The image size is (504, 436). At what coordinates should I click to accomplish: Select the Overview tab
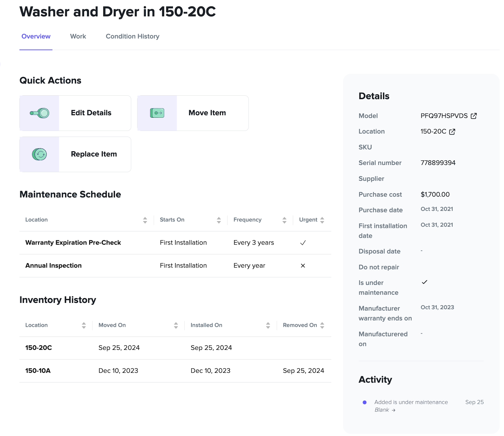click(36, 37)
